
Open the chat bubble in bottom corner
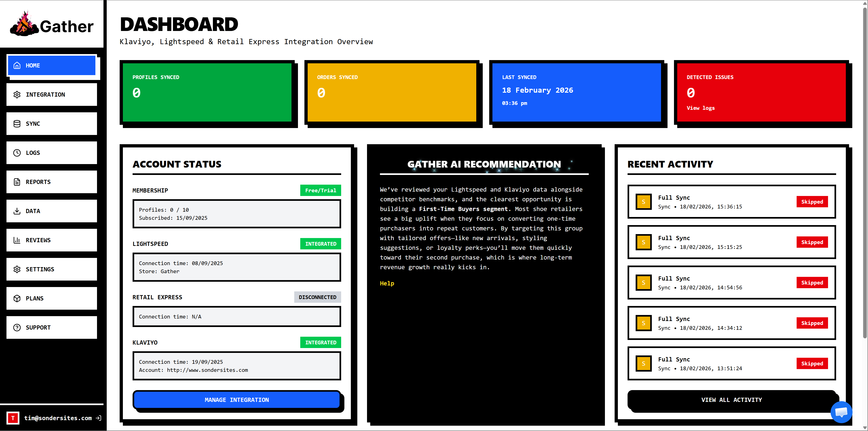pos(841,412)
